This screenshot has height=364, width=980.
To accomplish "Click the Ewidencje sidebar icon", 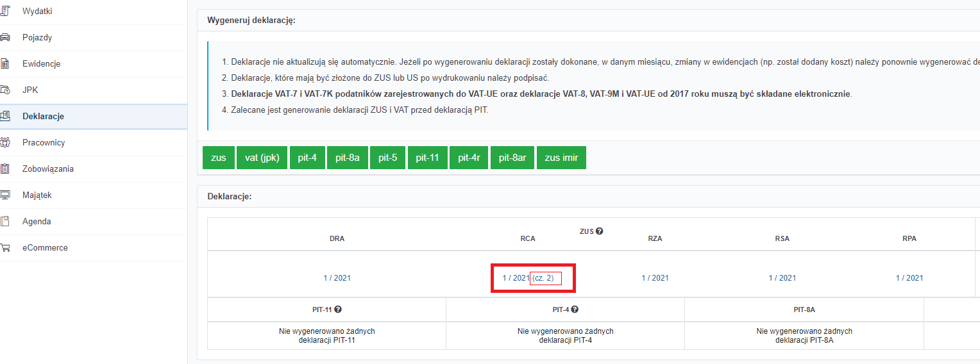I will click(4, 63).
